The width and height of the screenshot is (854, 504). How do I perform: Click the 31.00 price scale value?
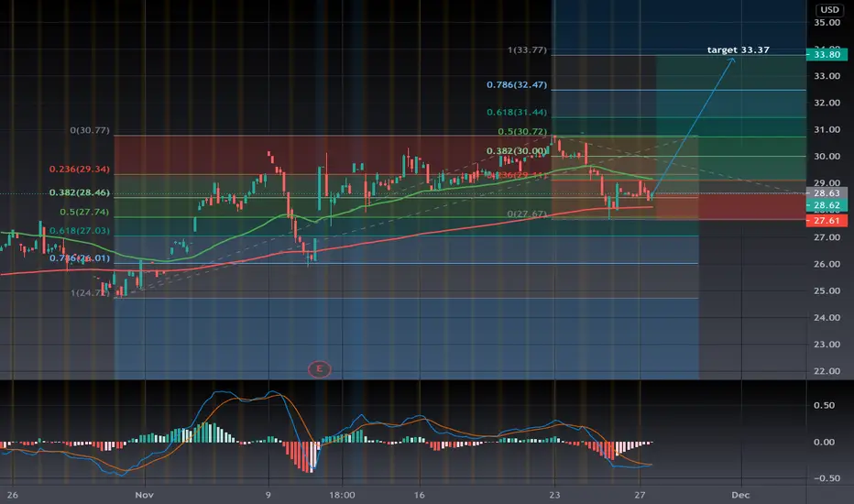tap(827, 130)
